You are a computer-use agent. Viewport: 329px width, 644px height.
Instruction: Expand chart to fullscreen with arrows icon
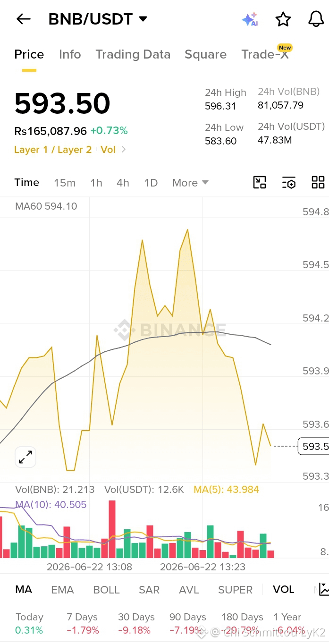(25, 457)
